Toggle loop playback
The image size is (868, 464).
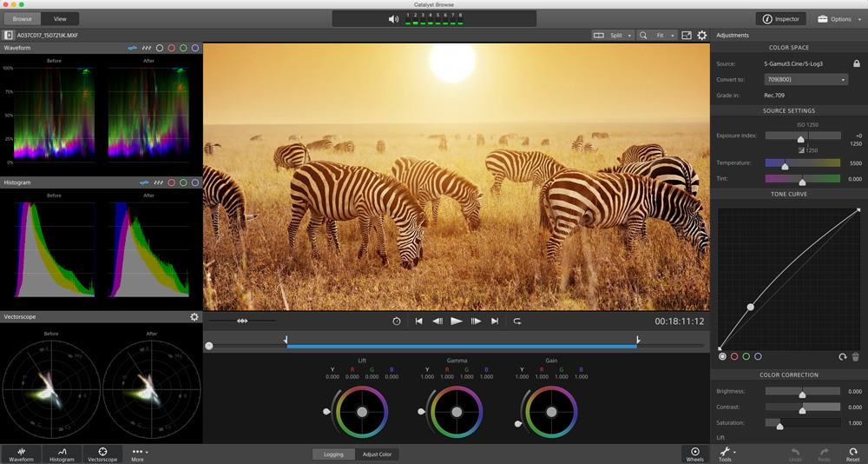[516, 321]
